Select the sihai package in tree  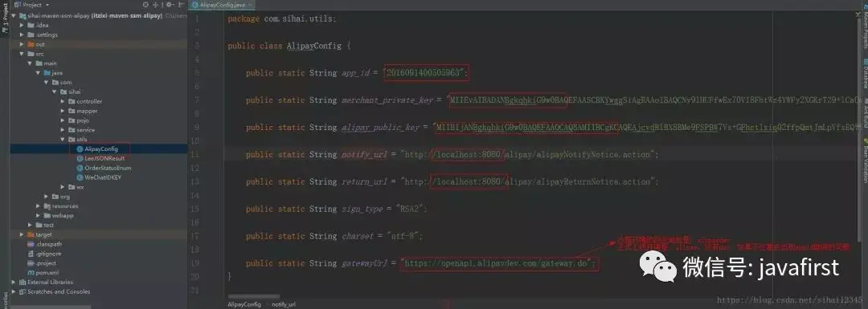(74, 91)
